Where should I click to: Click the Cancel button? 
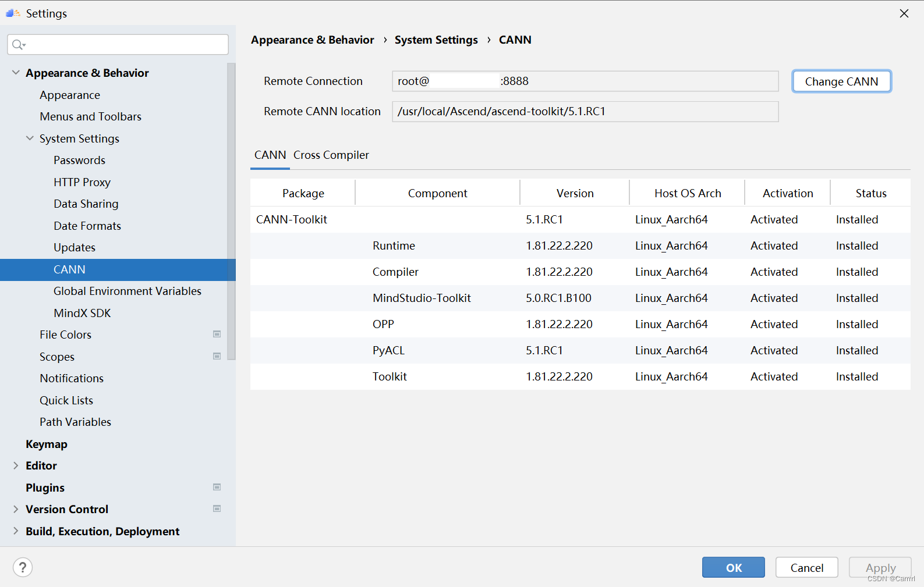[x=807, y=567]
